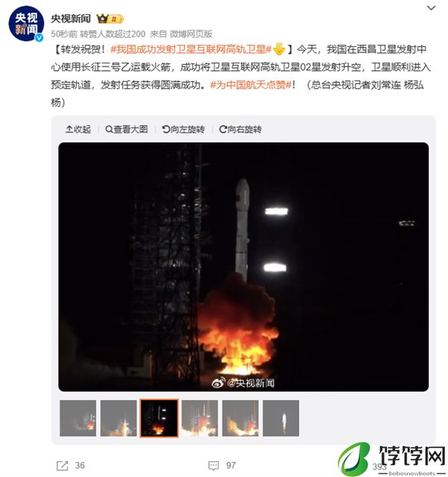
Task: Click 查看大图 to view large image
Action: coord(127,129)
